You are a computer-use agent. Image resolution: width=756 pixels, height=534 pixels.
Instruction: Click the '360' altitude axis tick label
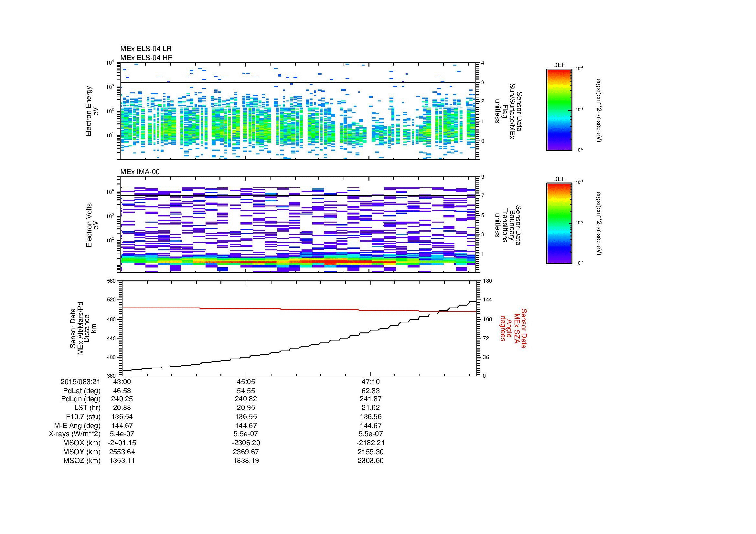coord(112,376)
